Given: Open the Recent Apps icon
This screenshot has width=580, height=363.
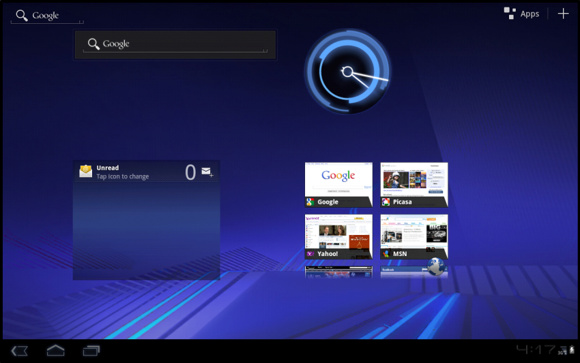Looking at the screenshot, I should pyautogui.click(x=91, y=350).
